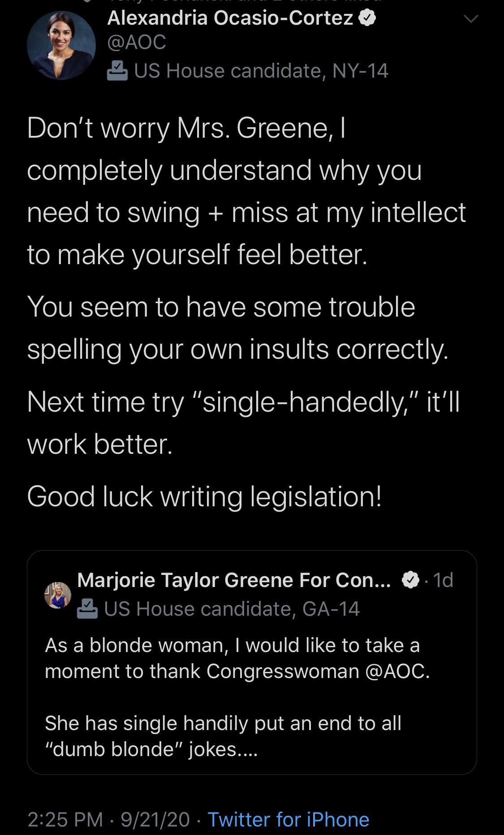Click the verified badge in quoted tweet

point(409,580)
